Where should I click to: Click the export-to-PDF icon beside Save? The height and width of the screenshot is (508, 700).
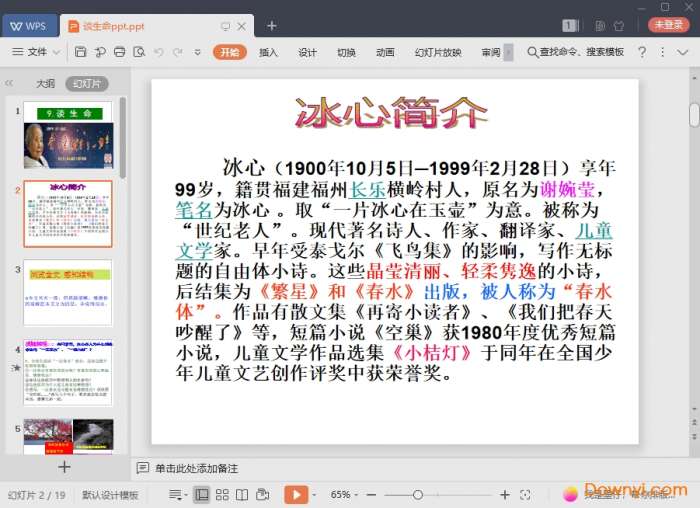pos(100,52)
